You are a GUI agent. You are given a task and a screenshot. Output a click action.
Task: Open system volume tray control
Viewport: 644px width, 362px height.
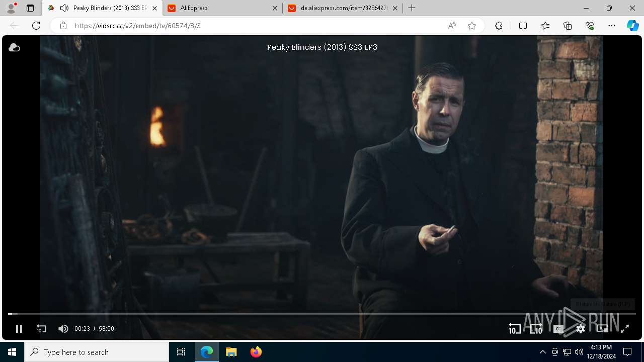(579, 352)
